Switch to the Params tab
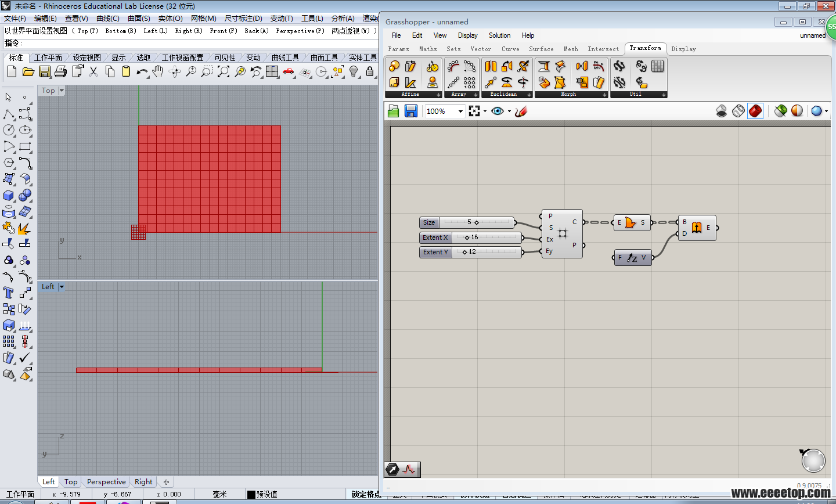This screenshot has height=504, width=836. point(398,49)
